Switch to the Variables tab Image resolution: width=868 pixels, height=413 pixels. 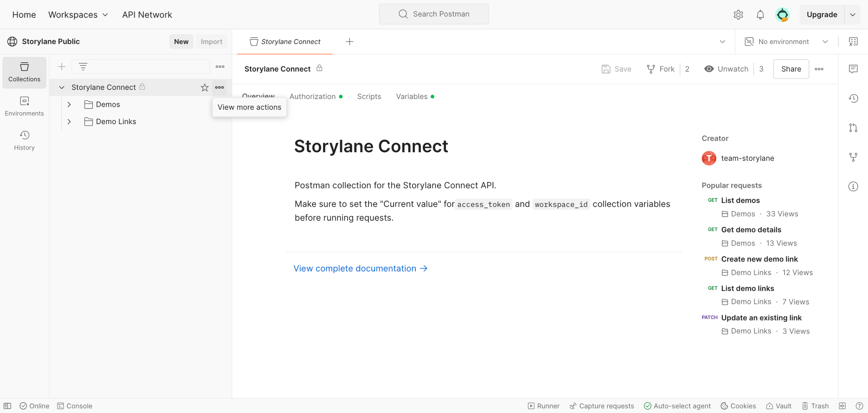click(x=412, y=97)
